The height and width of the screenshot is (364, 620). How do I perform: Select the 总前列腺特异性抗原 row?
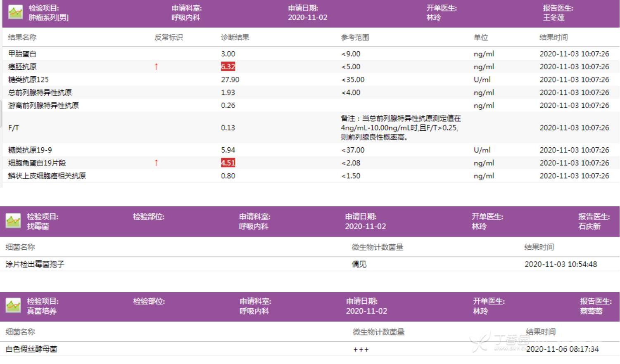click(x=40, y=92)
